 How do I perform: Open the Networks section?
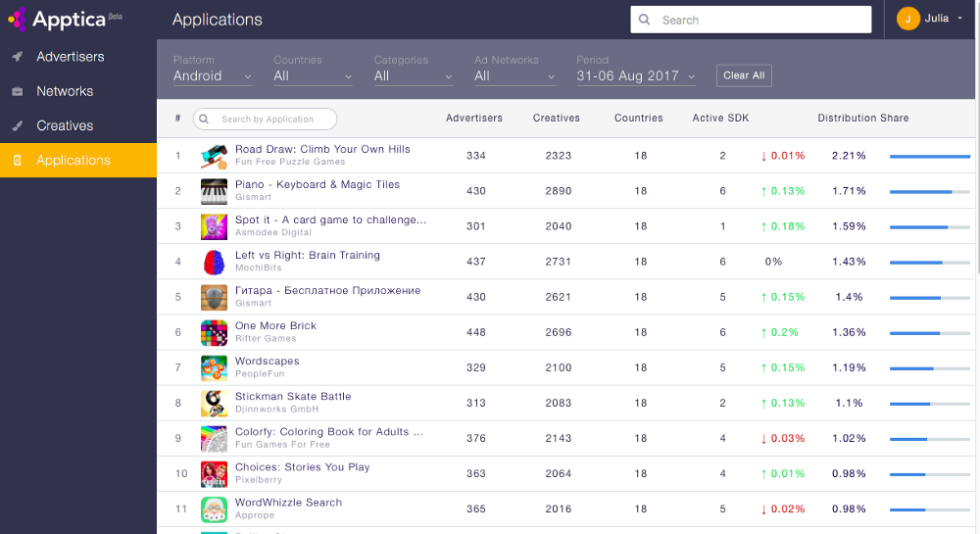click(78, 91)
